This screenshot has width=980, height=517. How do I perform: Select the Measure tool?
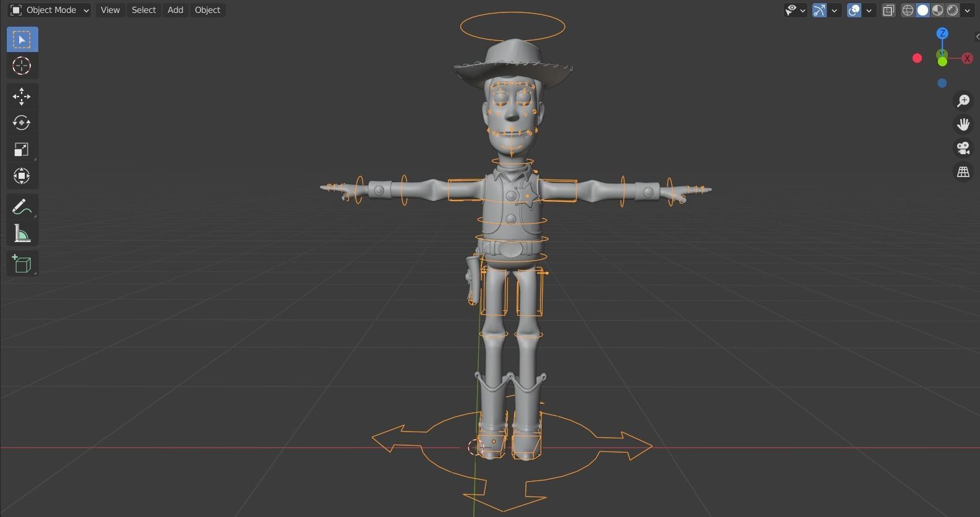22,233
